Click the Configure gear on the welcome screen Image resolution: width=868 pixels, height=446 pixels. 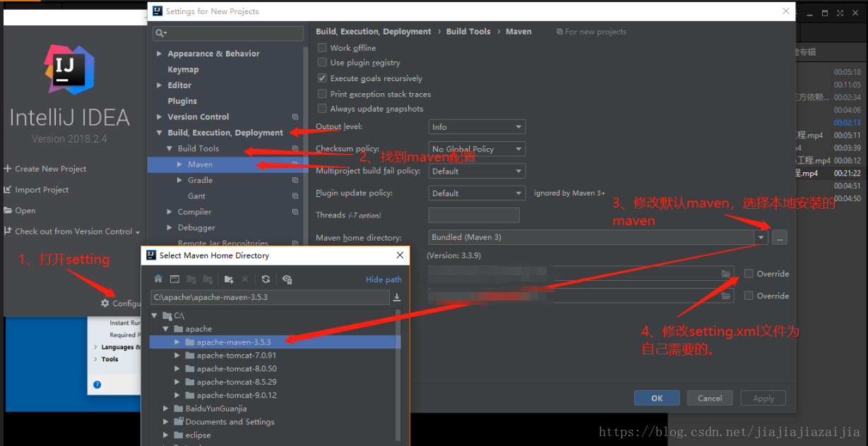[x=105, y=303]
